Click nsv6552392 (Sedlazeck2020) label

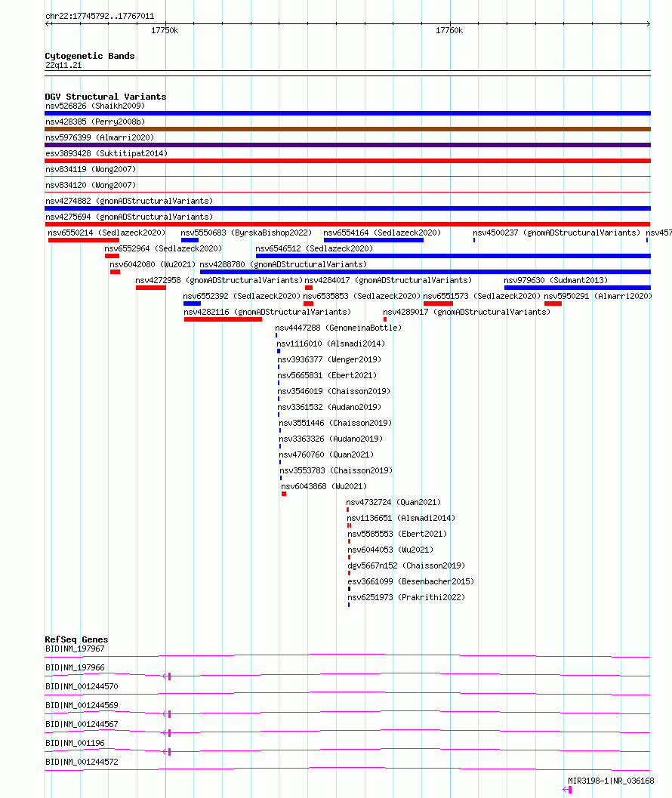tap(242, 296)
